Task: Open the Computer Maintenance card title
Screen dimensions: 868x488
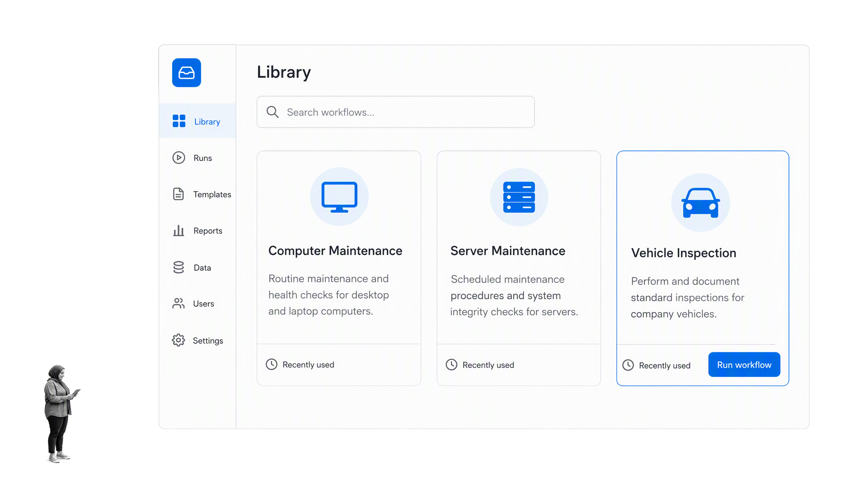Action: click(x=335, y=251)
